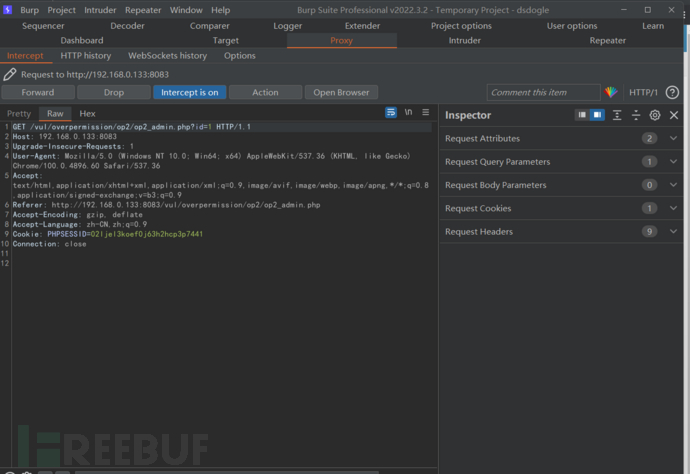Viewport: 690px width, 474px height.
Task: Open the Inspector settings gear icon
Action: [x=655, y=115]
